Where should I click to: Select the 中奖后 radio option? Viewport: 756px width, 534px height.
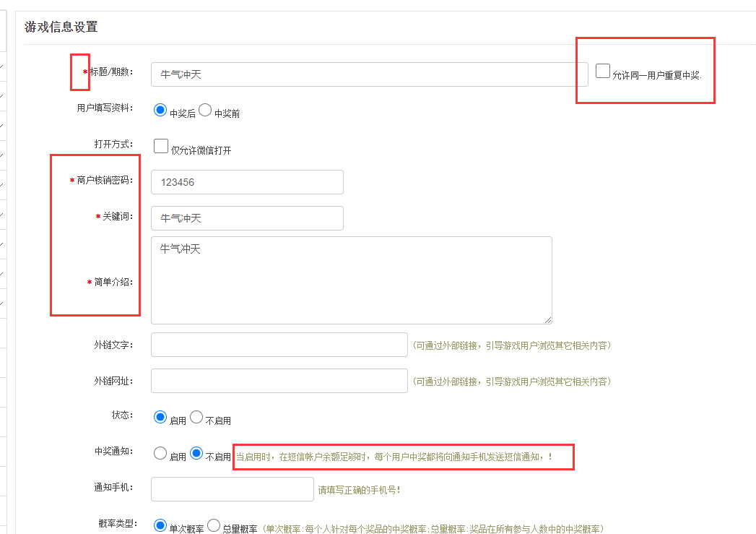[x=161, y=110]
